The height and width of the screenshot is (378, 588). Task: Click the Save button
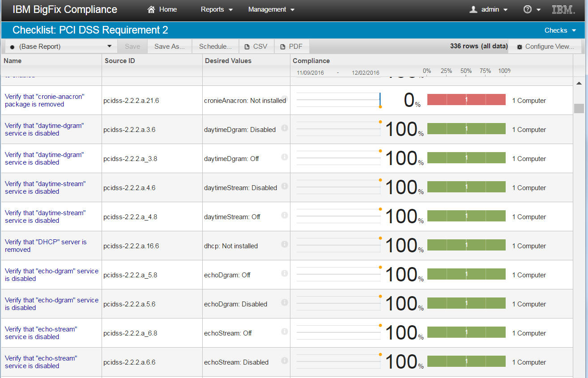tap(132, 47)
